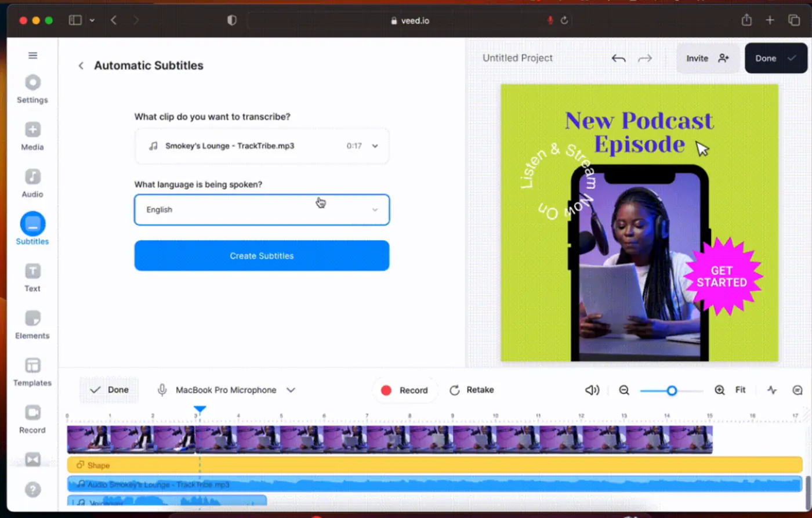This screenshot has width=812, height=518.
Task: Click the privacy shield icon in Safari
Action: [x=232, y=20]
